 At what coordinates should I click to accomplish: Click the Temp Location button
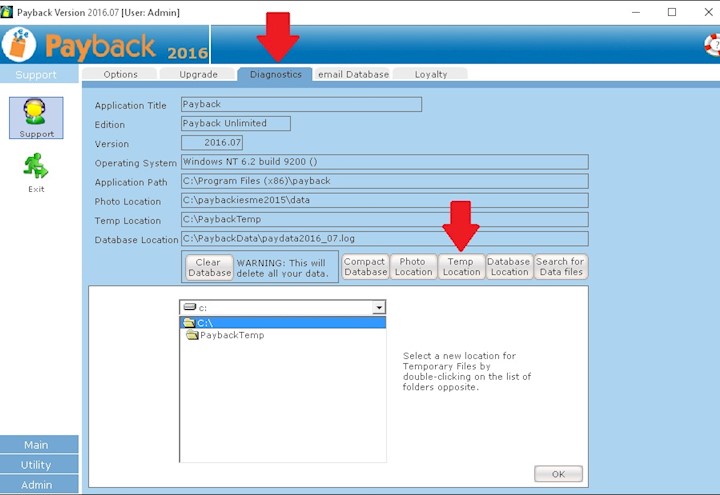[461, 267]
